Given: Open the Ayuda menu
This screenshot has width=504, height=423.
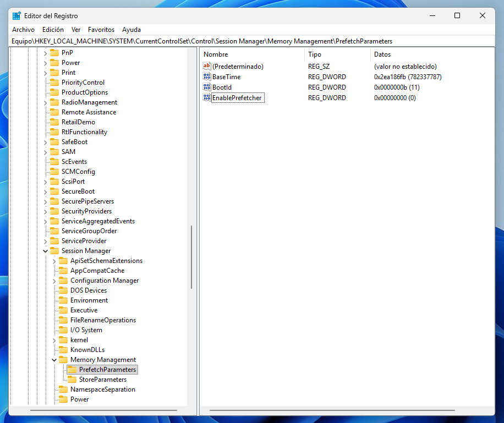Looking at the screenshot, I should tap(132, 30).
